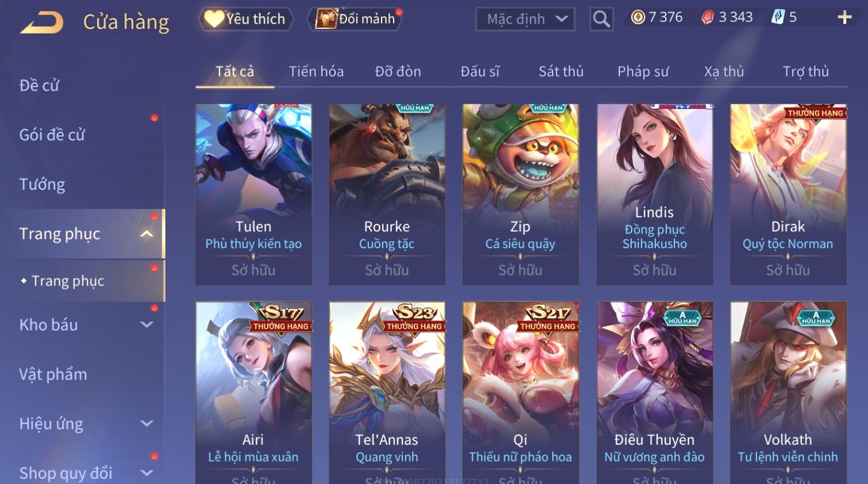Select the Sát thủ filter tab
The width and height of the screenshot is (868, 484).
561,72
